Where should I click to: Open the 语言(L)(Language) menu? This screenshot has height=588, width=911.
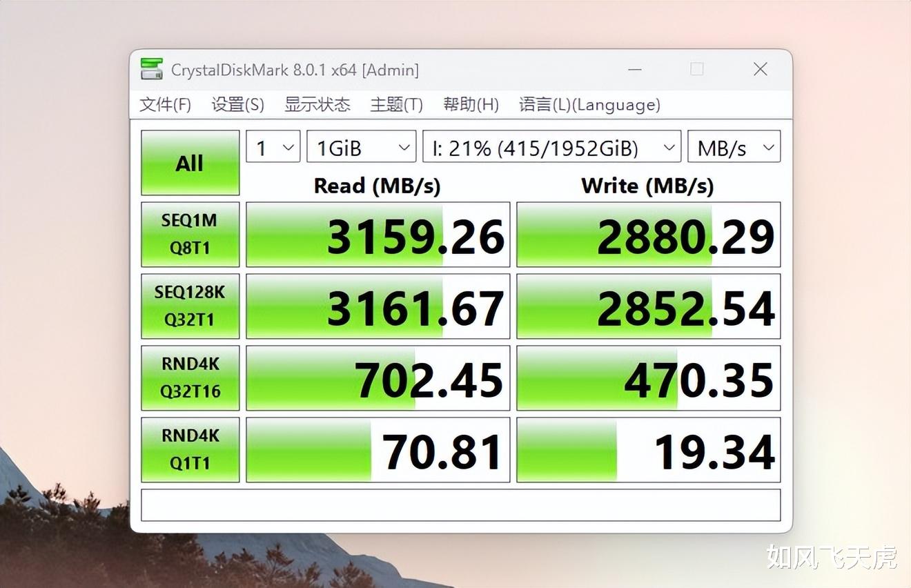(589, 104)
